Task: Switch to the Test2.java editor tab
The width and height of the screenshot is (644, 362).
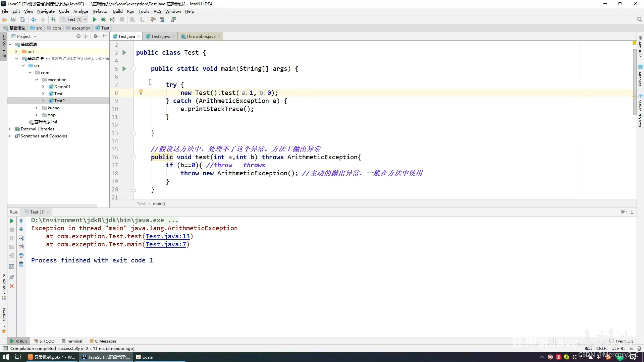Action: [160, 36]
